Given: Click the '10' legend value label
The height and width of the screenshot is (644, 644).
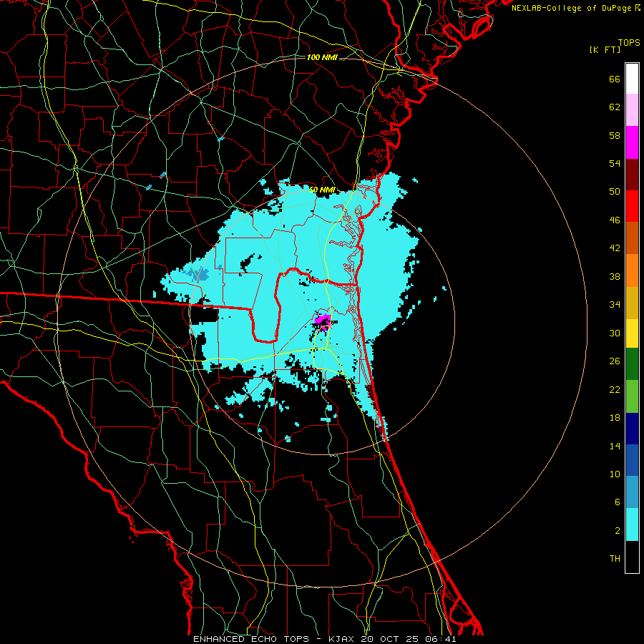Looking at the screenshot, I should [615, 474].
